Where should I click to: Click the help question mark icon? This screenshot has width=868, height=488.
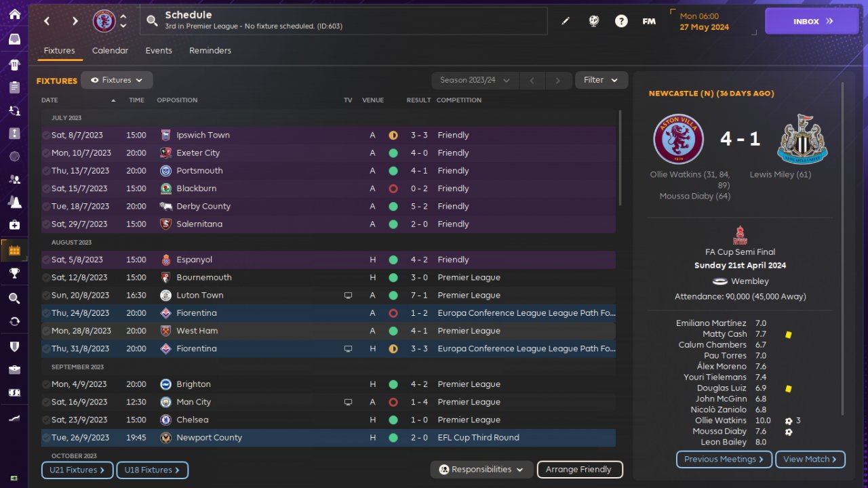pyautogui.click(x=621, y=21)
